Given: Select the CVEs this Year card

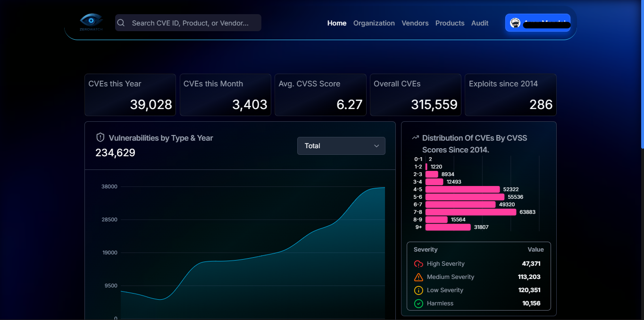Looking at the screenshot, I should [x=130, y=94].
